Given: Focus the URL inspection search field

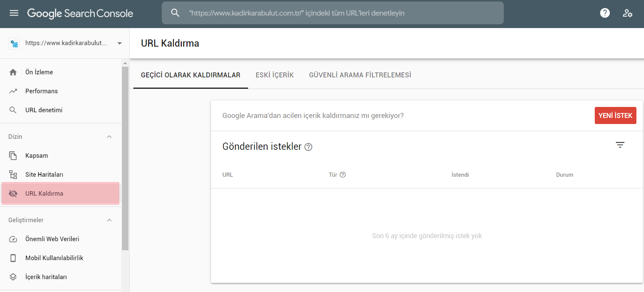Looking at the screenshot, I should click(x=333, y=13).
